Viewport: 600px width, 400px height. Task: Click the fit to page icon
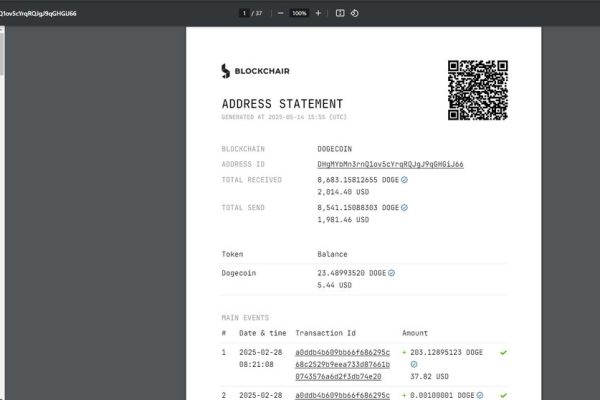click(x=340, y=13)
